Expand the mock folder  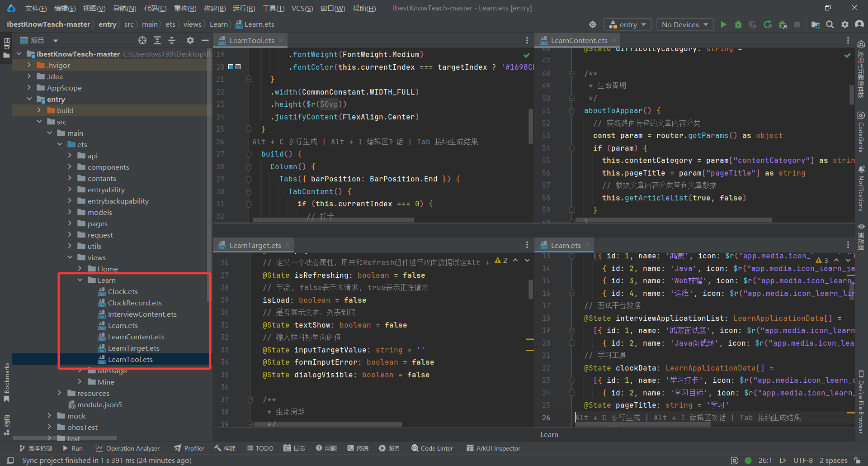pos(50,416)
